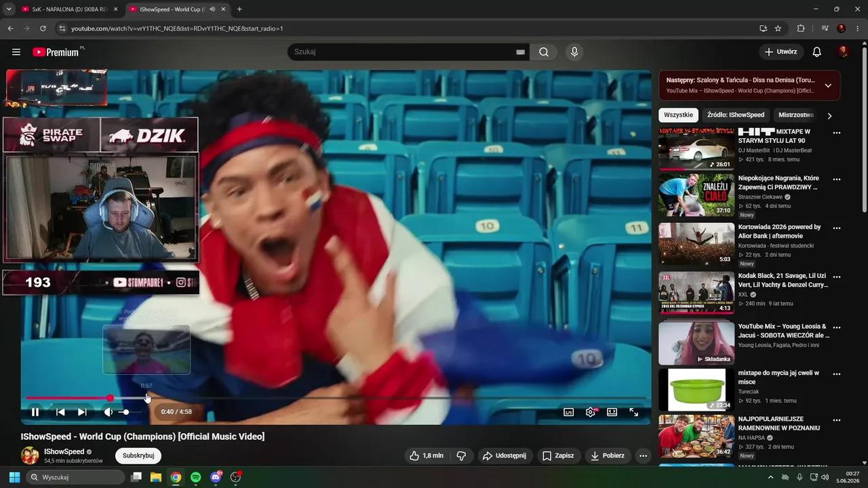Subscribe with the Subskrybuj button

[138, 455]
